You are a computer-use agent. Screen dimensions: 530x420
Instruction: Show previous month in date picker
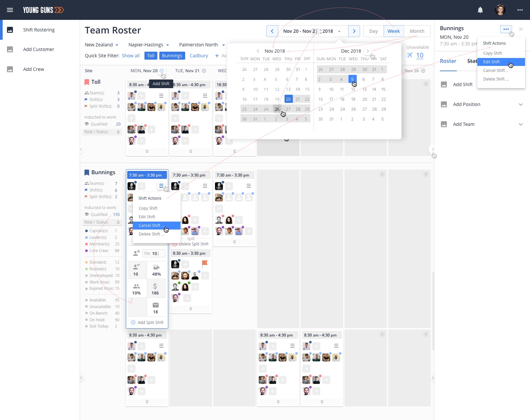point(258,51)
